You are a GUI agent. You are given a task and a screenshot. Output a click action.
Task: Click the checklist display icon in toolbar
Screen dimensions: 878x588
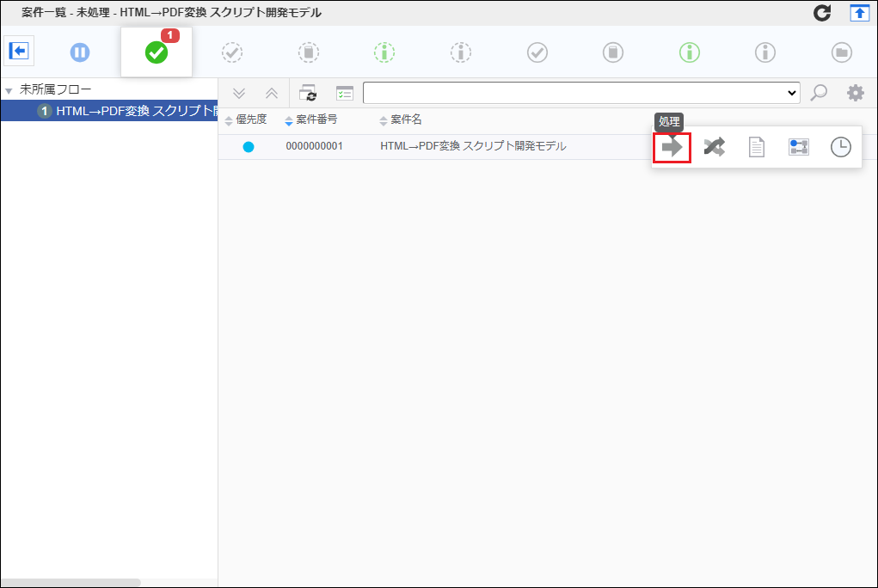344,93
